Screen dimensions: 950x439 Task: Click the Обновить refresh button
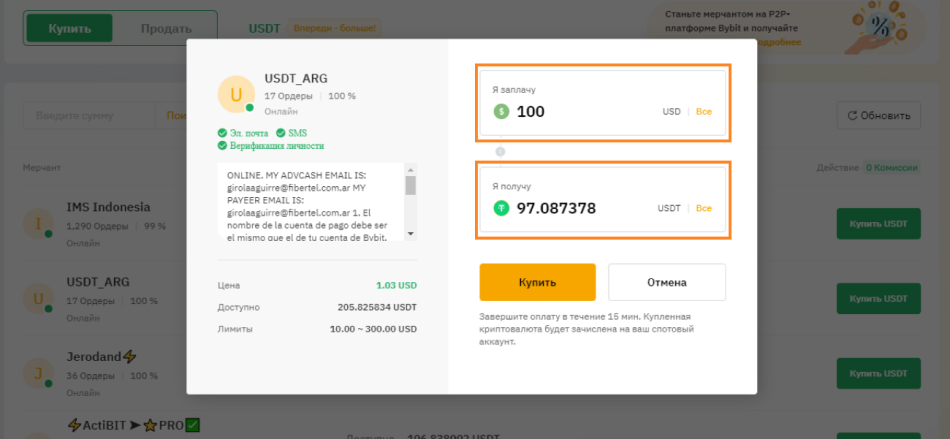pos(879,115)
